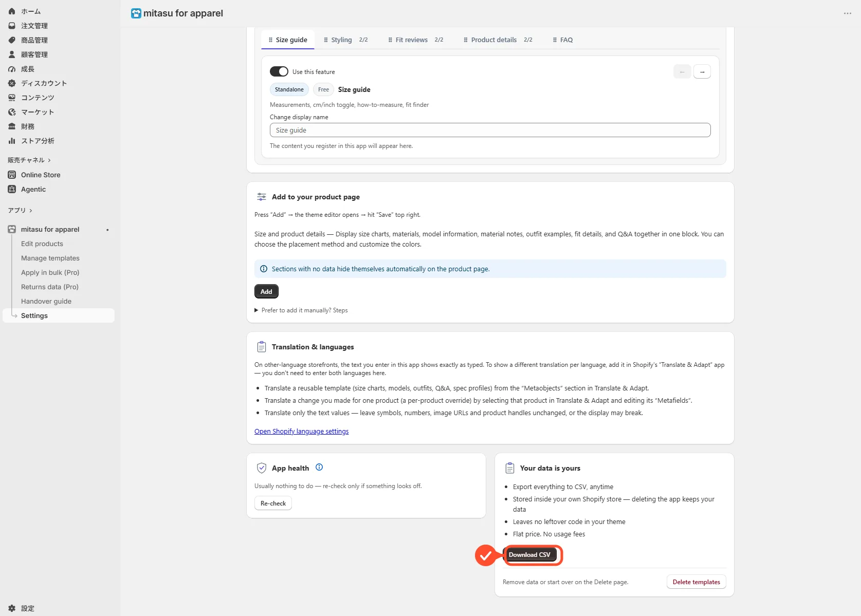Switch to the FAQ tab
The image size is (861, 616).
pyautogui.click(x=563, y=40)
